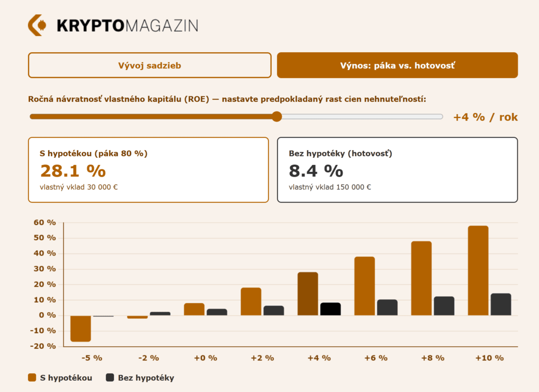Click the orange mortgage bar at +6 %

[x=364, y=286]
